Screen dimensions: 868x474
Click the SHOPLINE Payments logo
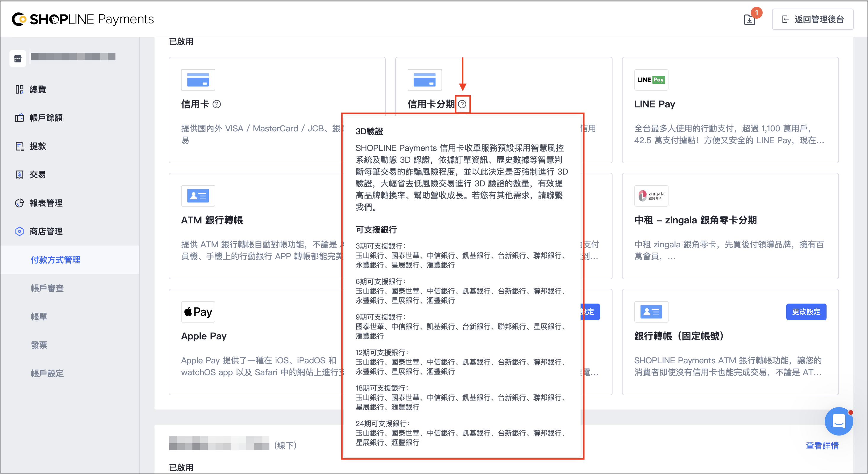[83, 19]
